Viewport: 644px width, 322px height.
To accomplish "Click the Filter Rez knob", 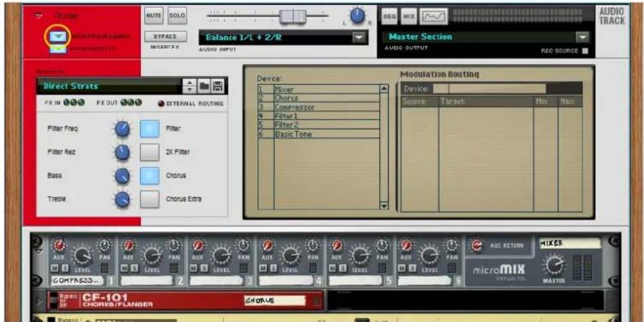I will tap(122, 152).
